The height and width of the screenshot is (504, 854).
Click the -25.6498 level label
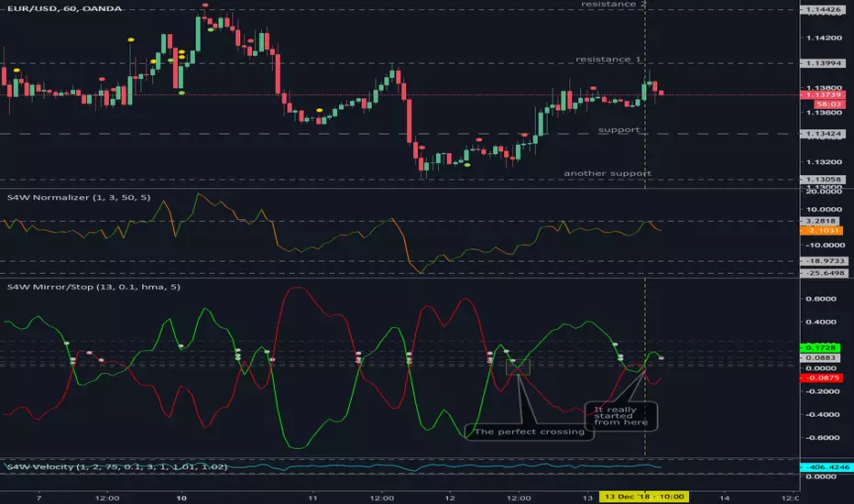click(x=824, y=273)
